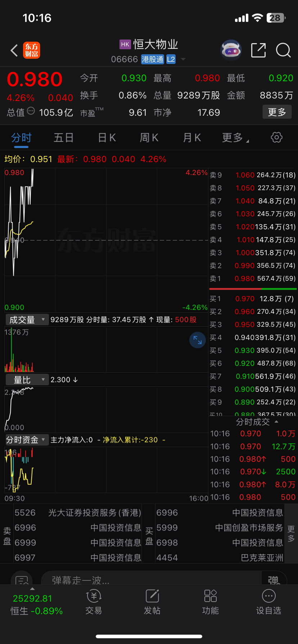The width and height of the screenshot is (298, 644).
Task: Tap buyer broker 4454 巴克莱亚洲
Action: coord(220,558)
